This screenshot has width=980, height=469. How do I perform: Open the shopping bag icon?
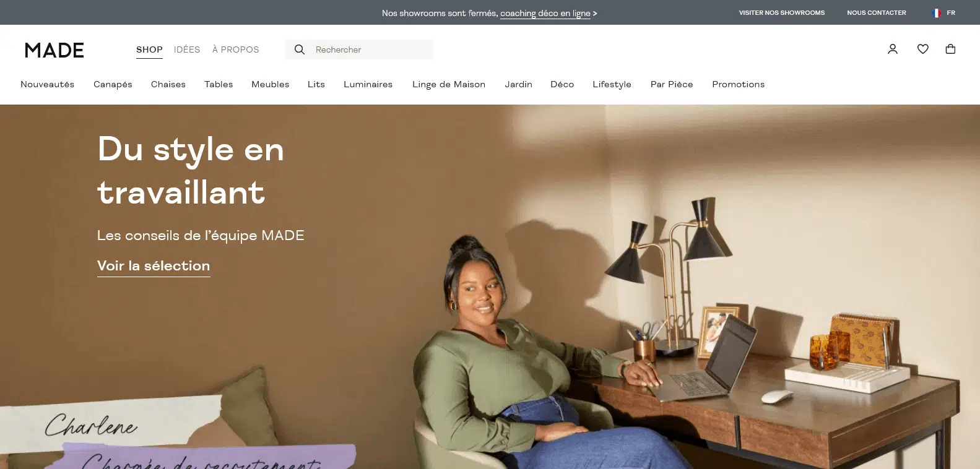pos(950,49)
